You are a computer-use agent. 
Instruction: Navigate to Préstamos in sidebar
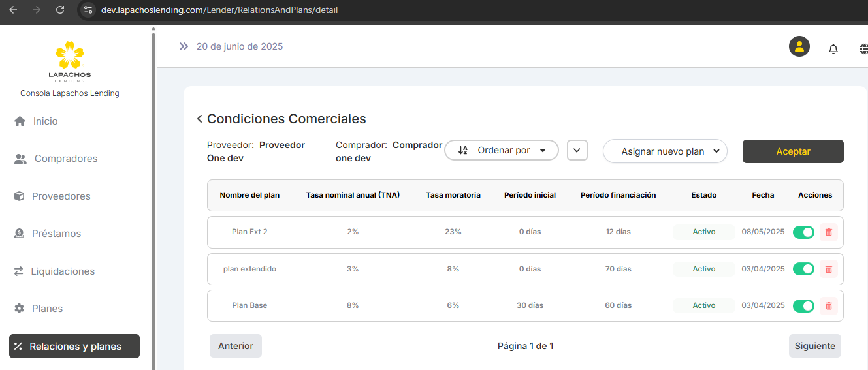coord(56,234)
